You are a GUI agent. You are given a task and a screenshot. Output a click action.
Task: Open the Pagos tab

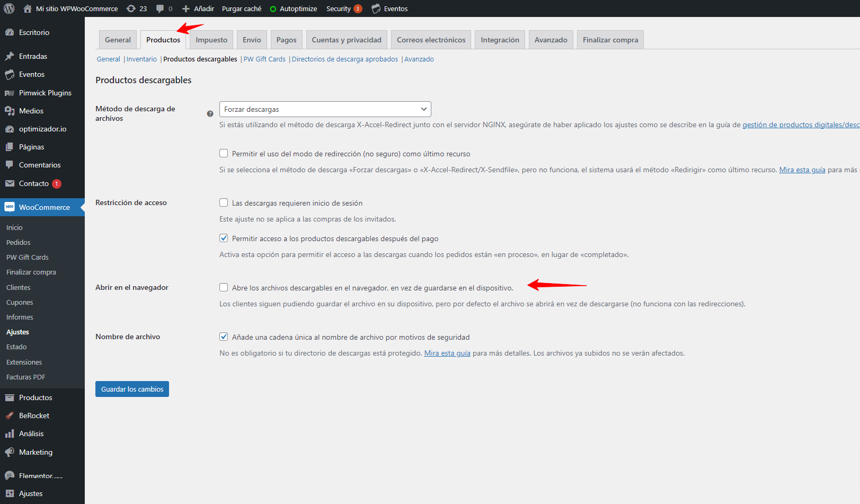(286, 40)
